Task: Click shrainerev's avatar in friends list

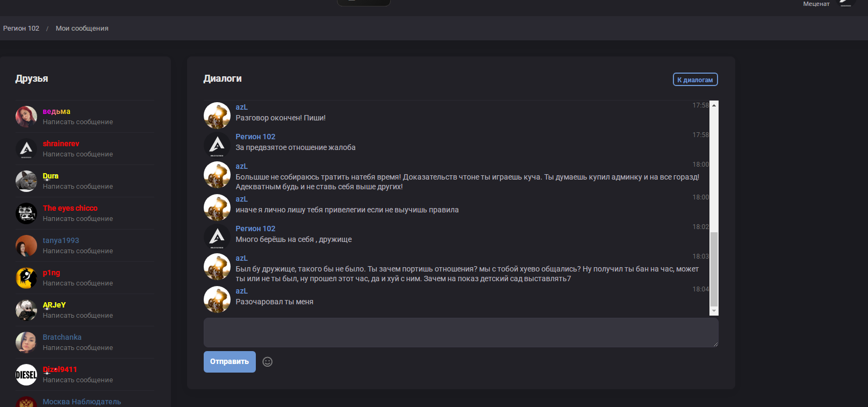Action: pos(26,149)
